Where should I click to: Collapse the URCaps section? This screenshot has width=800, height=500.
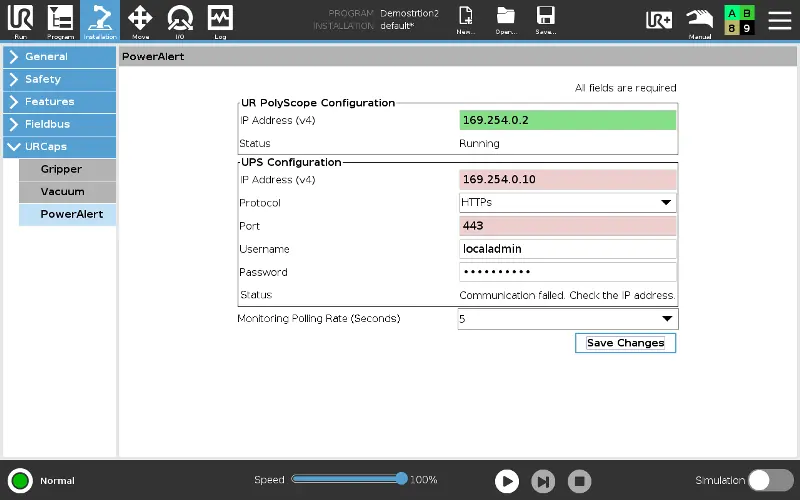click(x=60, y=146)
